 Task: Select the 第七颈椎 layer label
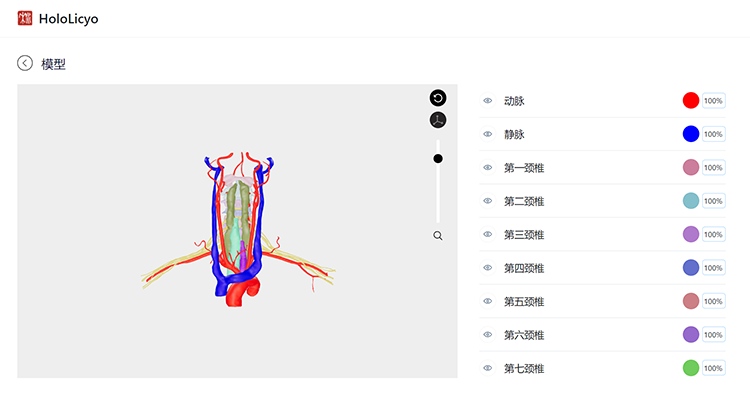[524, 369]
